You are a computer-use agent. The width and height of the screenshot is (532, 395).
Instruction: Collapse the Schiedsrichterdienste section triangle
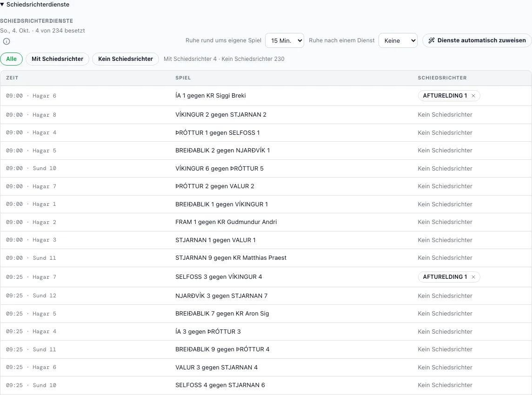[x=2, y=4]
